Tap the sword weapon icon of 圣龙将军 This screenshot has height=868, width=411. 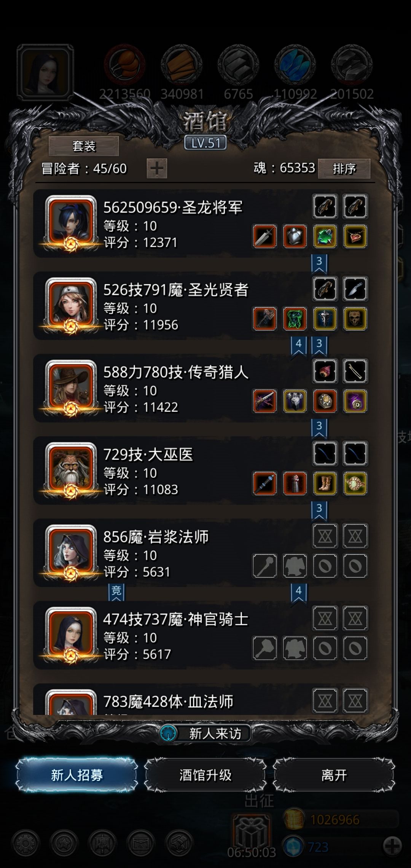(264, 236)
